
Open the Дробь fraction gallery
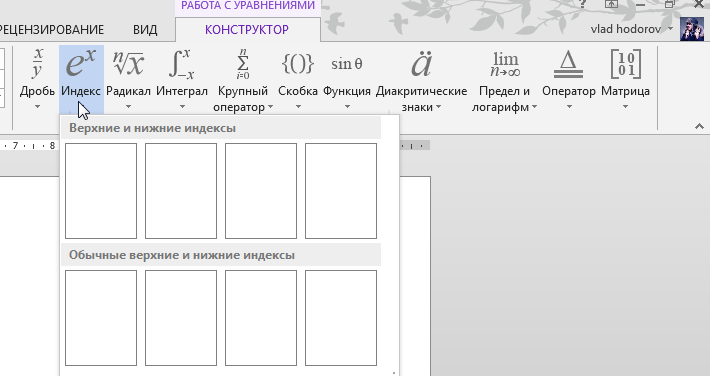pyautogui.click(x=37, y=78)
